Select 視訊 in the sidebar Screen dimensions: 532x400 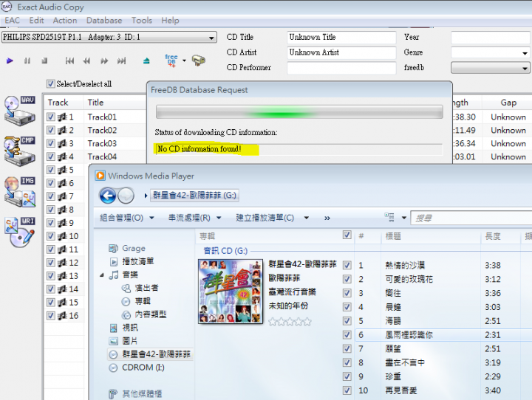(124, 328)
